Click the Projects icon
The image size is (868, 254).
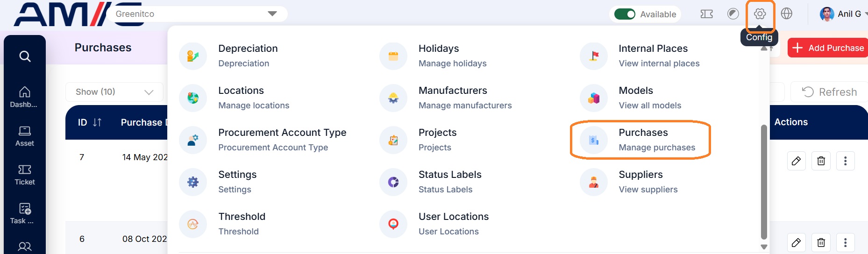click(x=393, y=140)
